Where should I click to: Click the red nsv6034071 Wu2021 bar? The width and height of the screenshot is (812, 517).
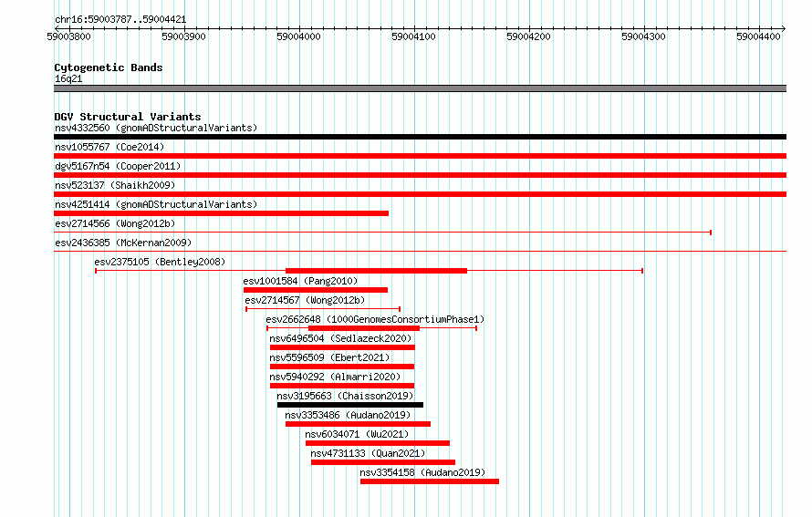378,443
